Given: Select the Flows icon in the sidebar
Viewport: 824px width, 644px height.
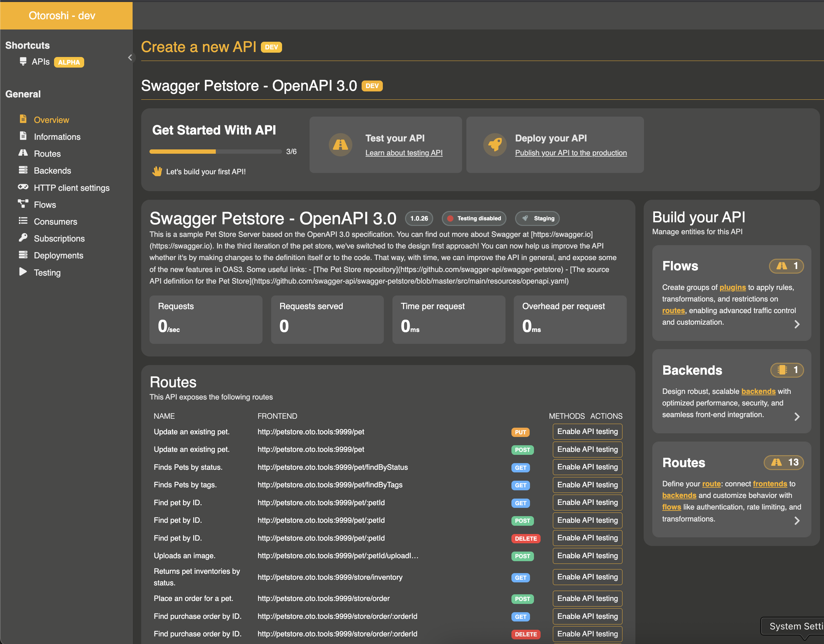Looking at the screenshot, I should click(23, 204).
